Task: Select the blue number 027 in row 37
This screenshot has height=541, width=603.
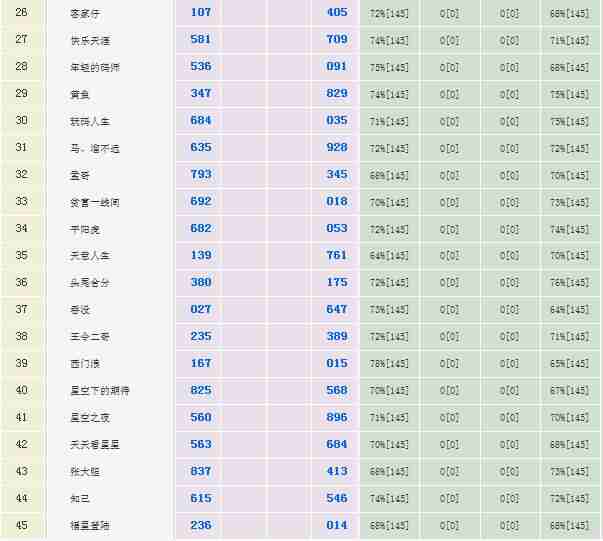Action: point(200,310)
